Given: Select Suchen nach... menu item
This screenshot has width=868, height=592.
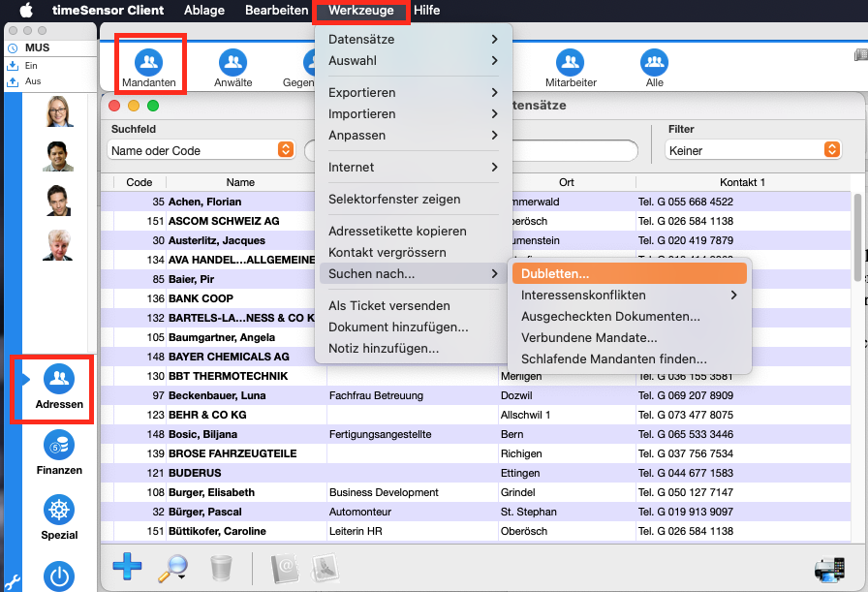Looking at the screenshot, I should [x=414, y=273].
